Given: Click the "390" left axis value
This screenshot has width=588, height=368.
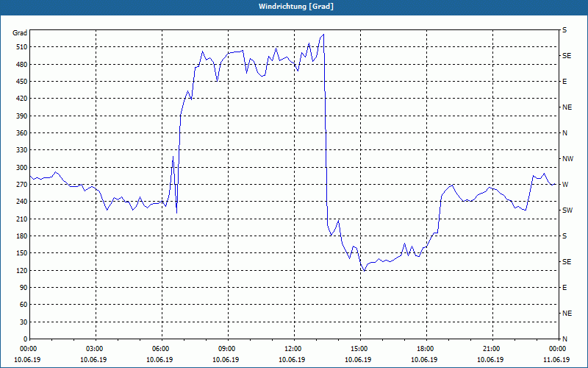Looking at the screenshot, I should [22, 116].
